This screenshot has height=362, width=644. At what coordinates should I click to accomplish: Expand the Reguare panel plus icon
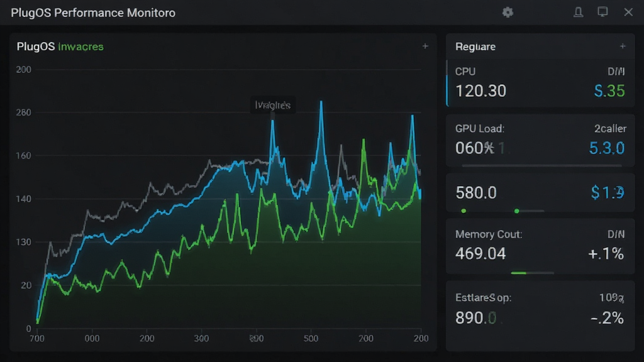623,47
